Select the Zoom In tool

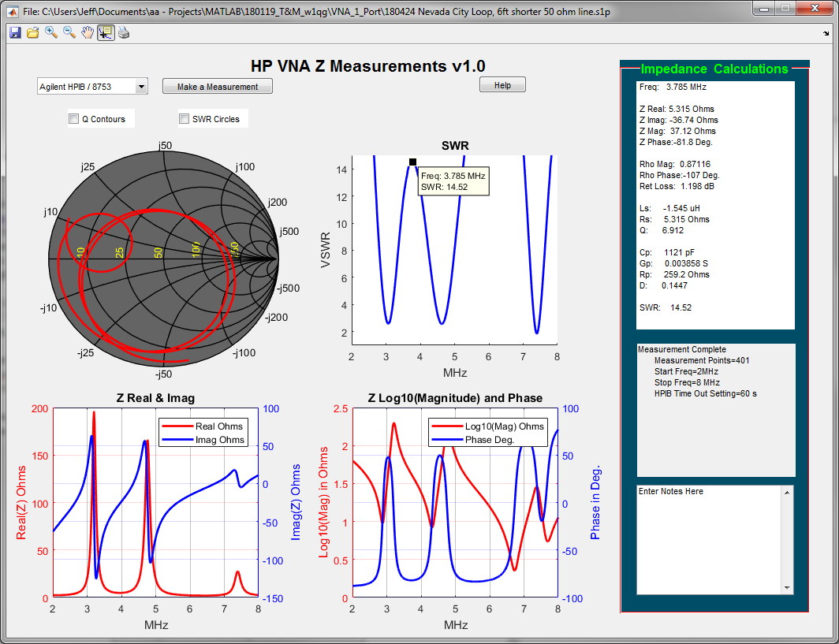50,32
